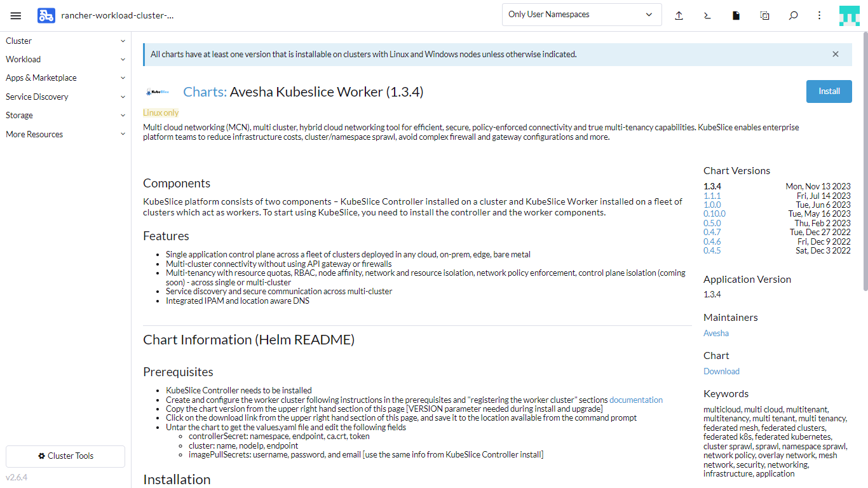
Task: Open the resource search icon
Action: pos(793,15)
